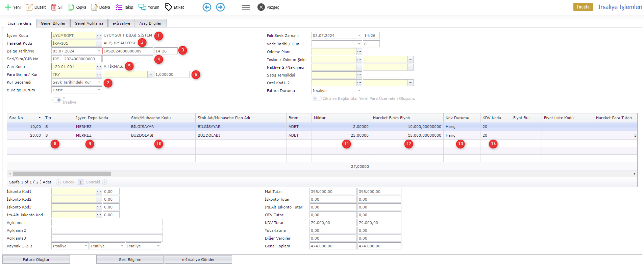Click the Açıklama1 input field
The image size is (644, 266).
107,223
